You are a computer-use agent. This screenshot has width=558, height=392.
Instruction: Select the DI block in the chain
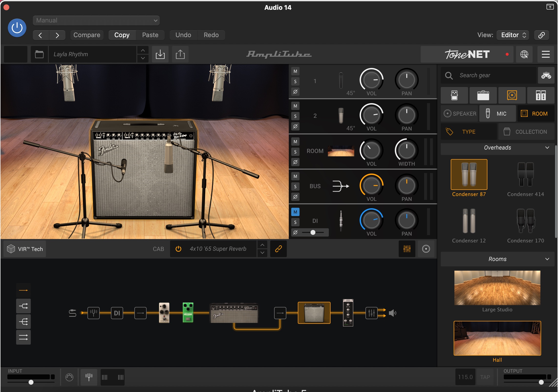pyautogui.click(x=117, y=313)
